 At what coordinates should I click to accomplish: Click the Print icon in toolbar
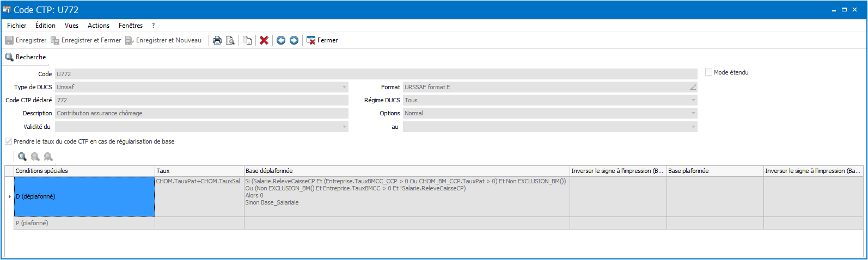[x=217, y=40]
